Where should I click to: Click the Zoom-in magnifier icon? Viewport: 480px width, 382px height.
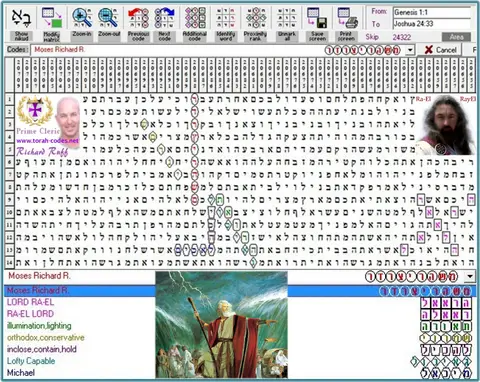tap(82, 18)
